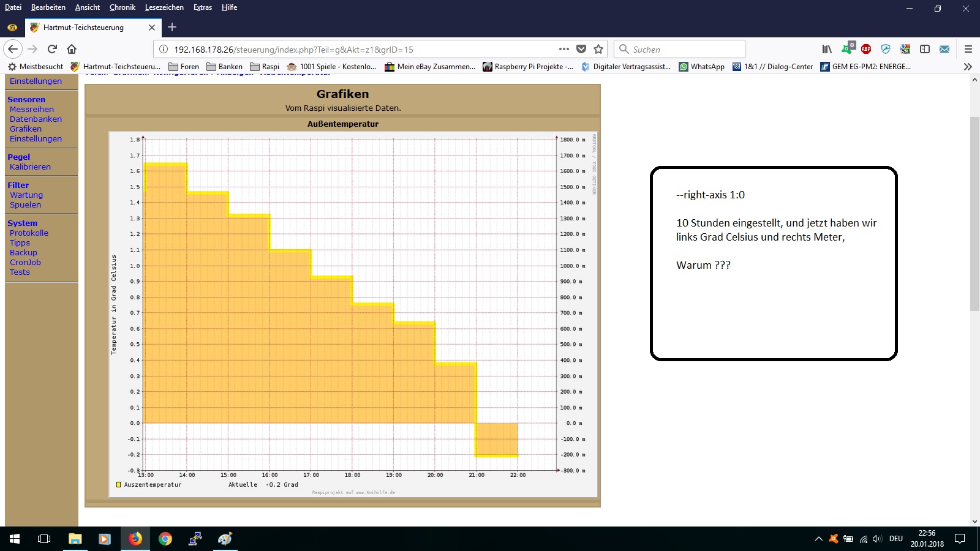The width and height of the screenshot is (980, 551).
Task: Save the page to Pocket
Action: (581, 49)
